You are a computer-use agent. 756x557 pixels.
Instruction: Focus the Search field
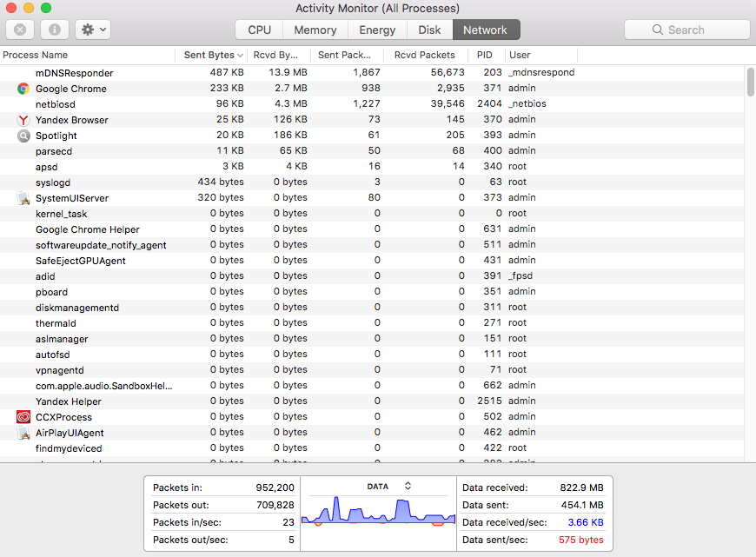pos(687,30)
